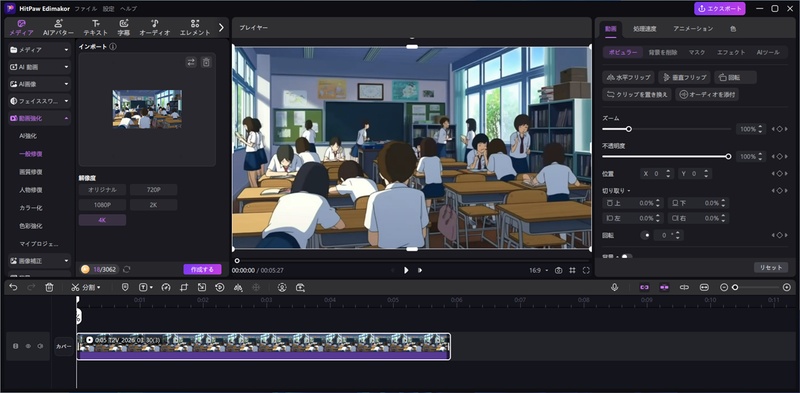Click the swap arrows icon in import panel
The width and height of the screenshot is (800, 393).
pyautogui.click(x=191, y=62)
